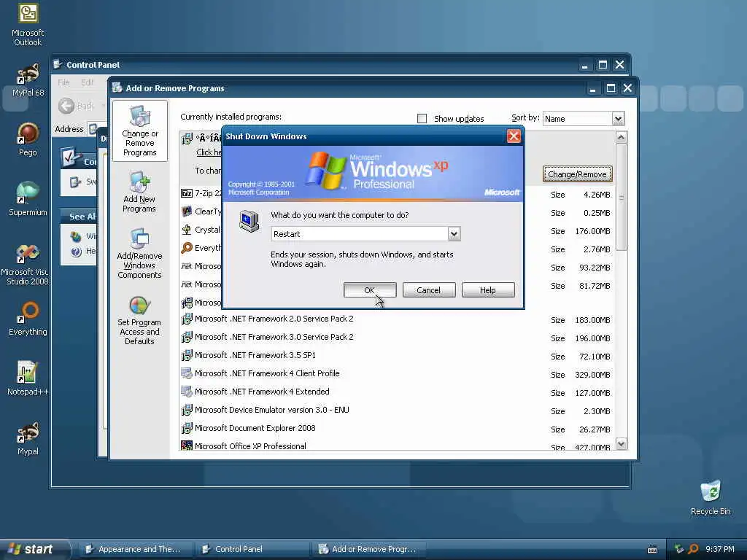The height and width of the screenshot is (560, 747).
Task: Click Microsoft Office XP Professional icon
Action: [186, 446]
